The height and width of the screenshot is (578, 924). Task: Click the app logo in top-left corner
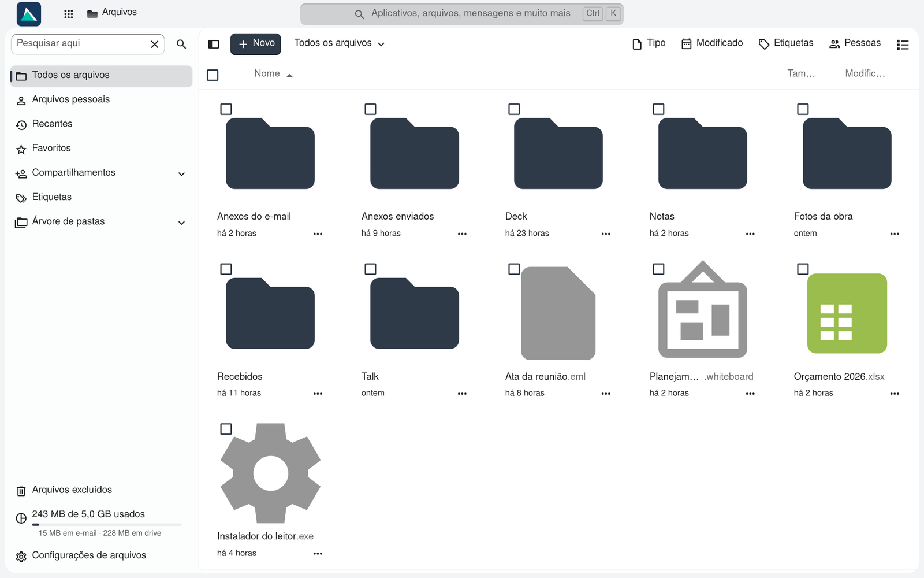29,14
